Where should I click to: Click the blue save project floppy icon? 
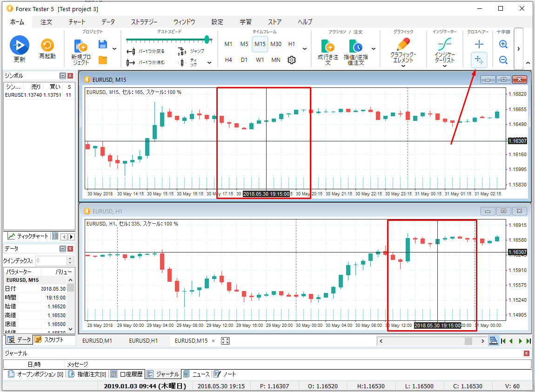pyautogui.click(x=103, y=44)
